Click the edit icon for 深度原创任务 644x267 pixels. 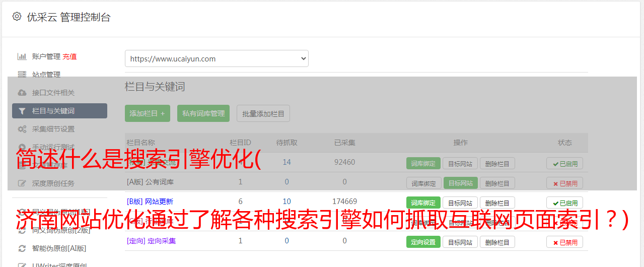22,183
